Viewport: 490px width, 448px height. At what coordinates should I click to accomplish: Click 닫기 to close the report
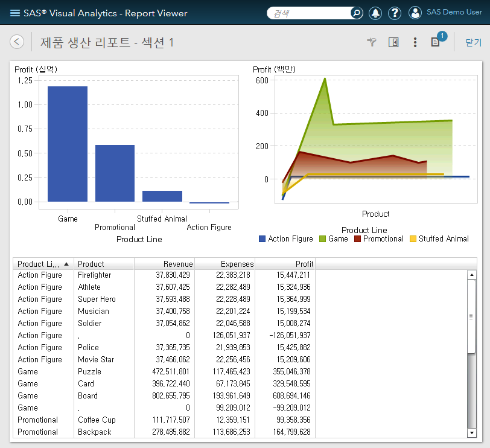tap(473, 42)
